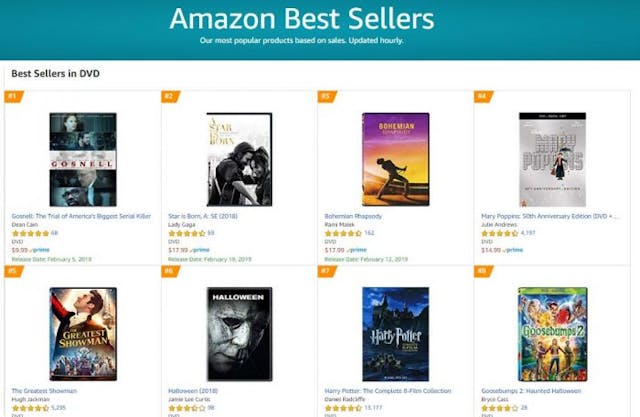
Task: Open The Greatest Showman cover thumbnail
Action: (x=82, y=333)
